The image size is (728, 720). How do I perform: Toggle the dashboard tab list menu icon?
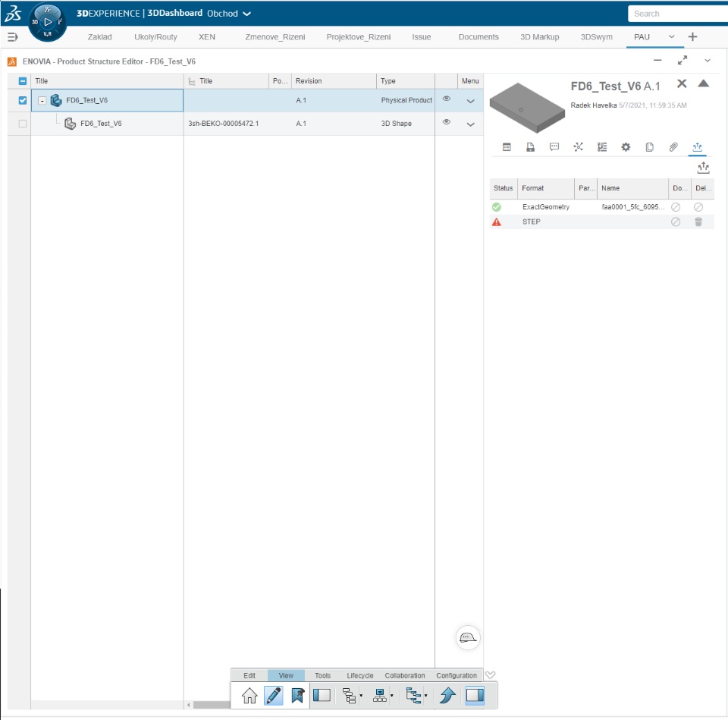tap(13, 36)
